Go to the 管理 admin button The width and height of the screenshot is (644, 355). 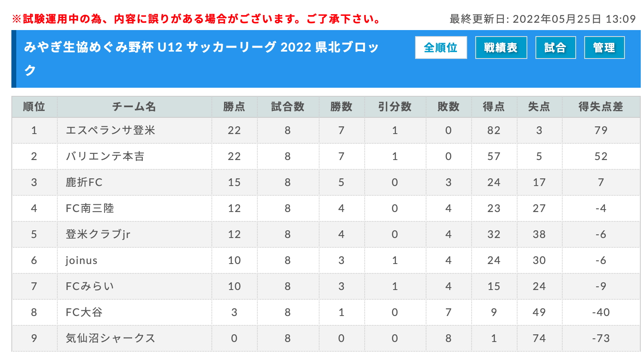pyautogui.click(x=604, y=48)
